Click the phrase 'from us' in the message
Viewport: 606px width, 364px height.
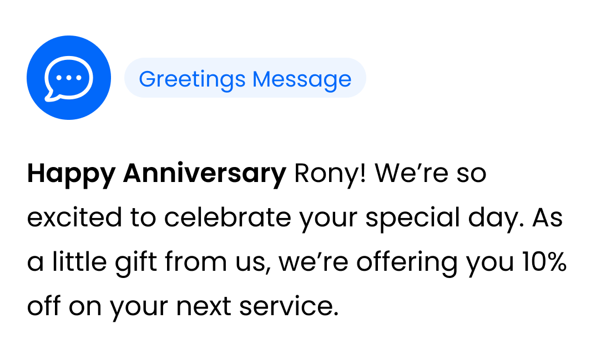click(216, 262)
